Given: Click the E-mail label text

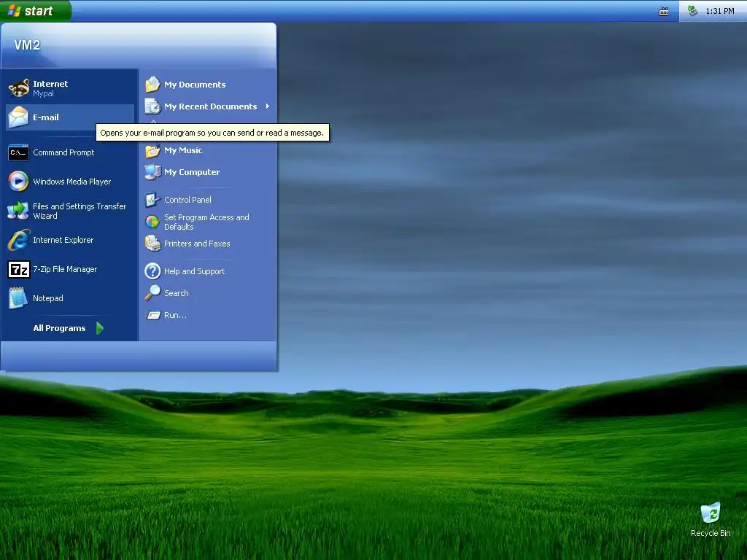Looking at the screenshot, I should 46,117.
